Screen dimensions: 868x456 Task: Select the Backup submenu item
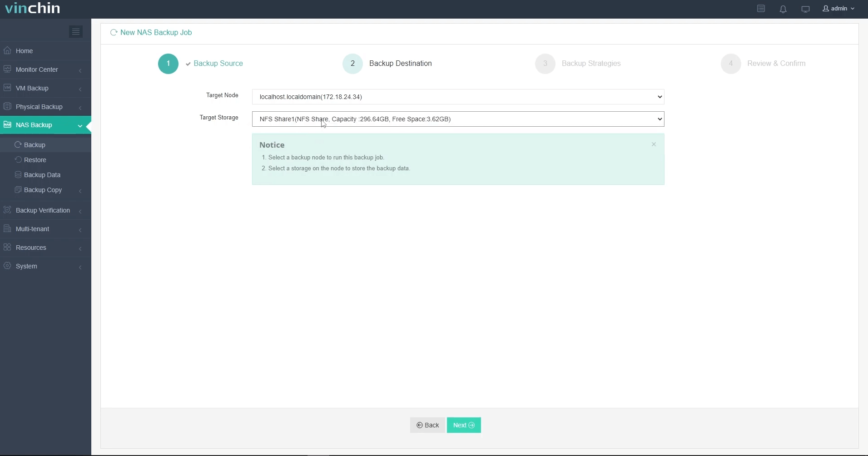[x=45, y=145]
